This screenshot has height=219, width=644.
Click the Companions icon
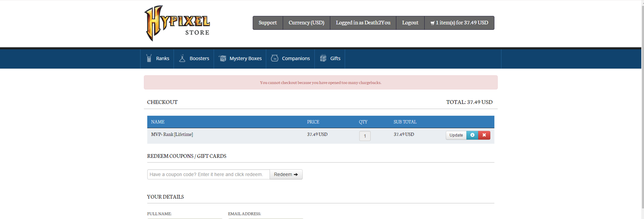[274, 58]
